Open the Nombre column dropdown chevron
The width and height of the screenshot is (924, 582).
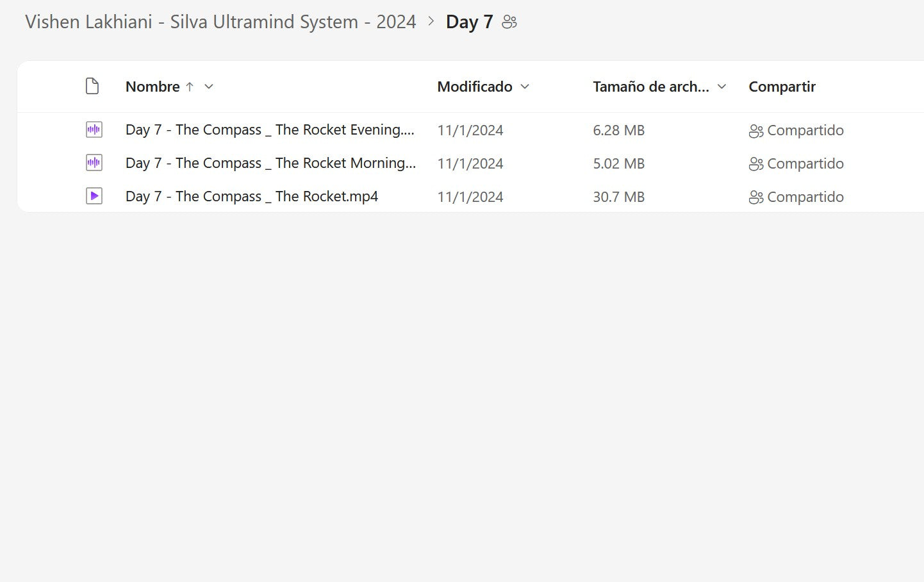pyautogui.click(x=209, y=87)
